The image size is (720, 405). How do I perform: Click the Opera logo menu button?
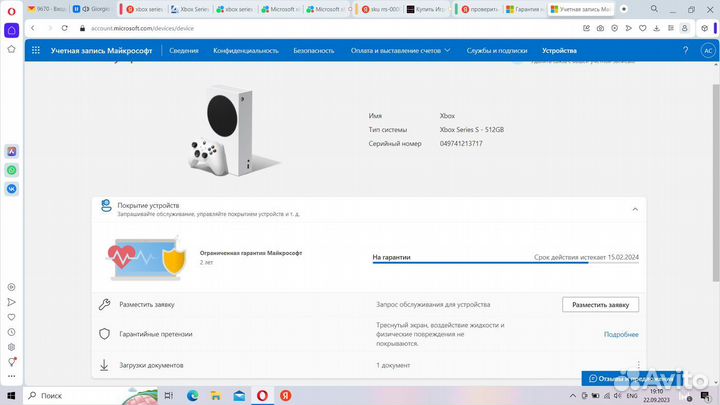11,11
